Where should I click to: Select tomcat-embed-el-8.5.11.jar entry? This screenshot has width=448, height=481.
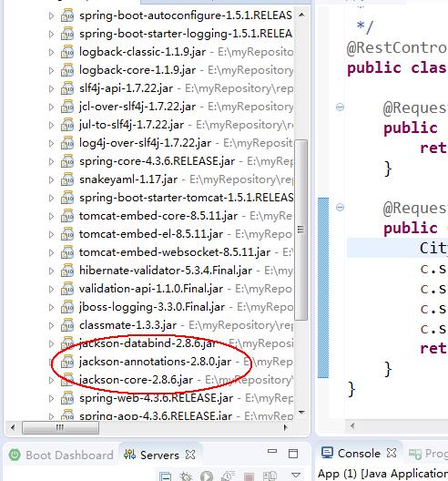coord(151,234)
